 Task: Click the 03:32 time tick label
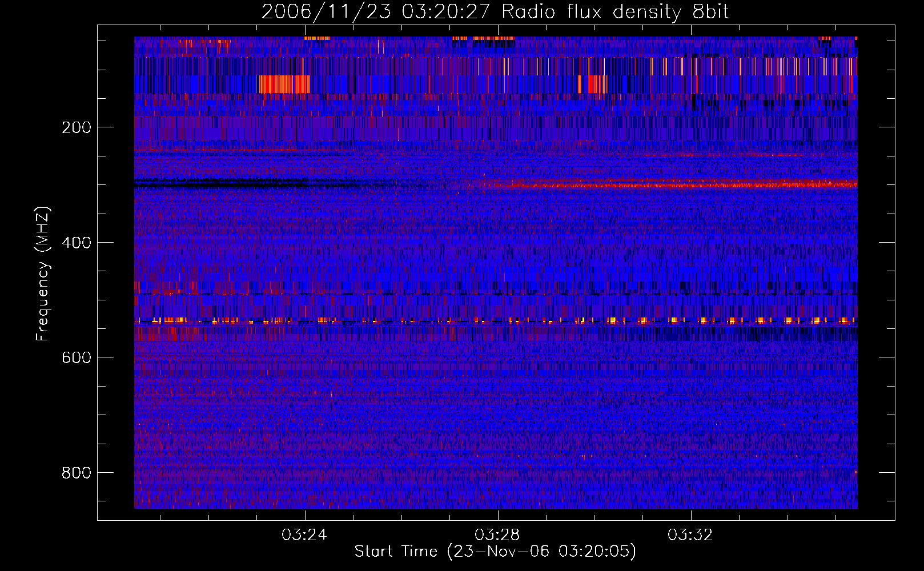[x=690, y=535]
